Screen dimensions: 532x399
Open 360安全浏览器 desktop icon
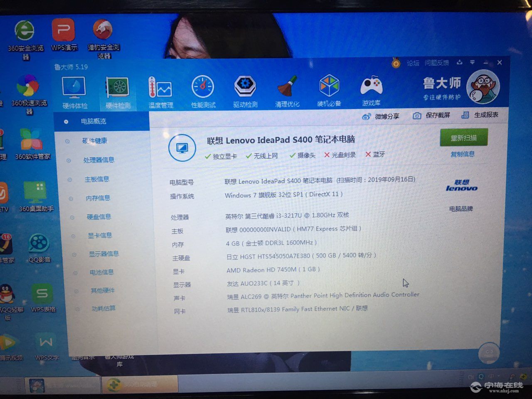25,40
